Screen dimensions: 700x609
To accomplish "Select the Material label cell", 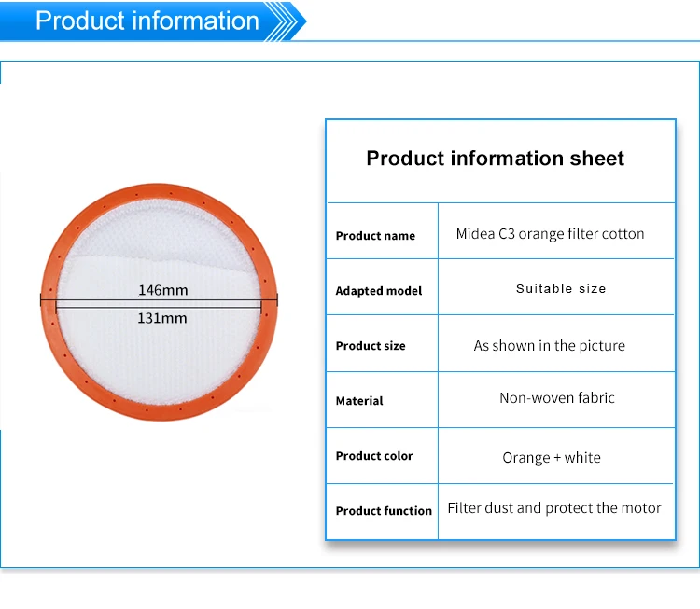I will [382, 400].
